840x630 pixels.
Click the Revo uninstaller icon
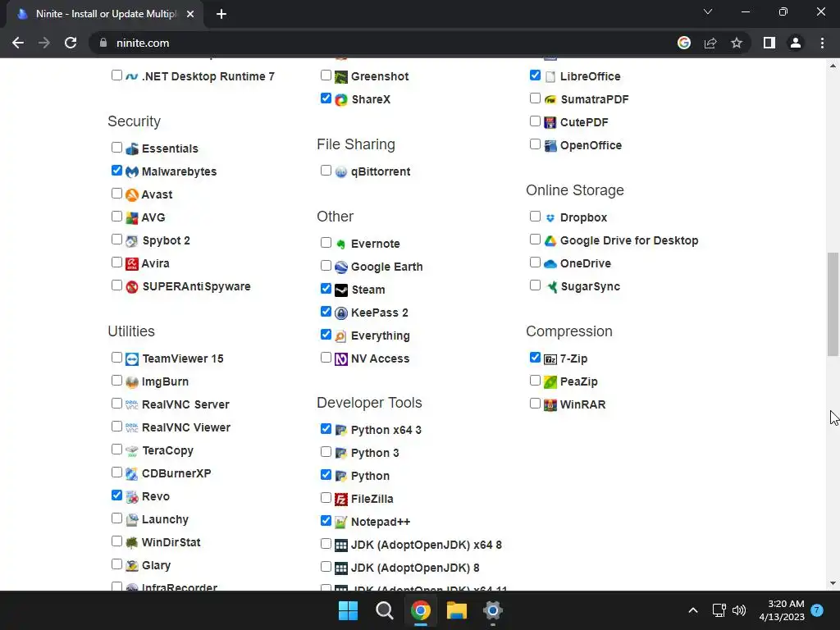(132, 496)
